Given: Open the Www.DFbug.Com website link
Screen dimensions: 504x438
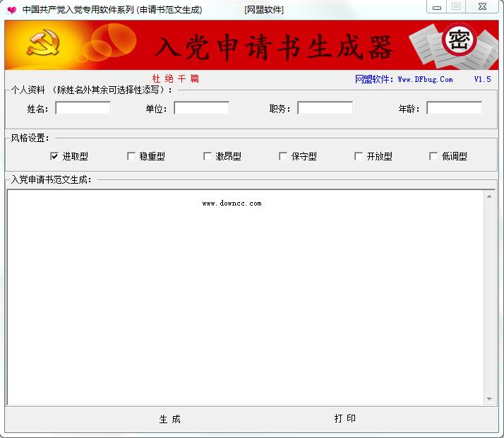Looking at the screenshot, I should (x=425, y=79).
